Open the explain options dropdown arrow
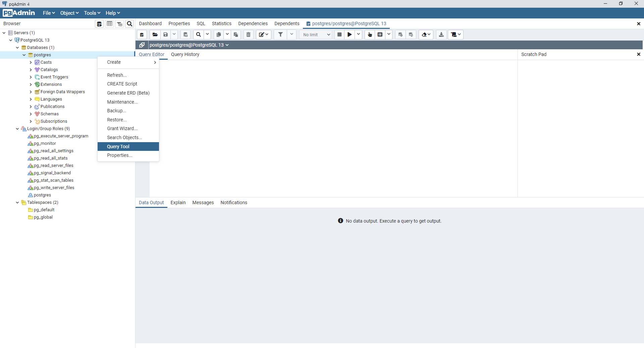This screenshot has height=348, width=644. pyautogui.click(x=389, y=35)
